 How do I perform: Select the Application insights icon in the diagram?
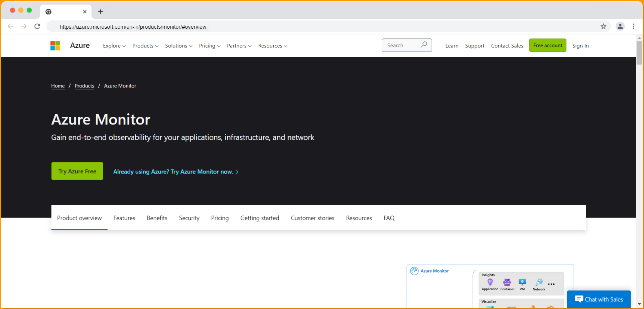click(x=490, y=282)
